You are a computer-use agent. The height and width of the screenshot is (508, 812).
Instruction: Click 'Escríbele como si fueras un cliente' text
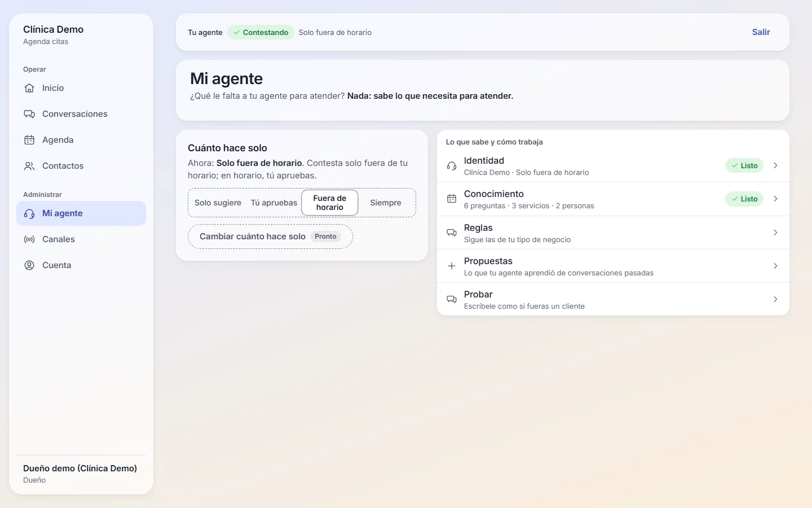(524, 306)
